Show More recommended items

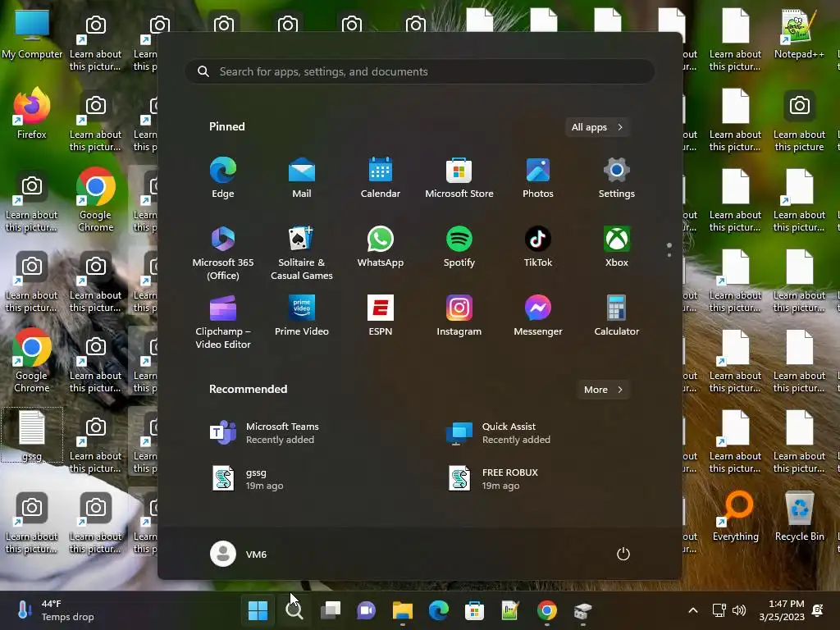[603, 390]
